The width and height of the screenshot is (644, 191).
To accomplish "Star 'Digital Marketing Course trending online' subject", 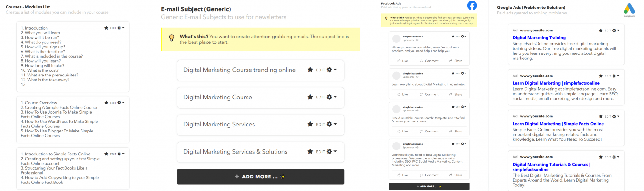I will point(310,70).
